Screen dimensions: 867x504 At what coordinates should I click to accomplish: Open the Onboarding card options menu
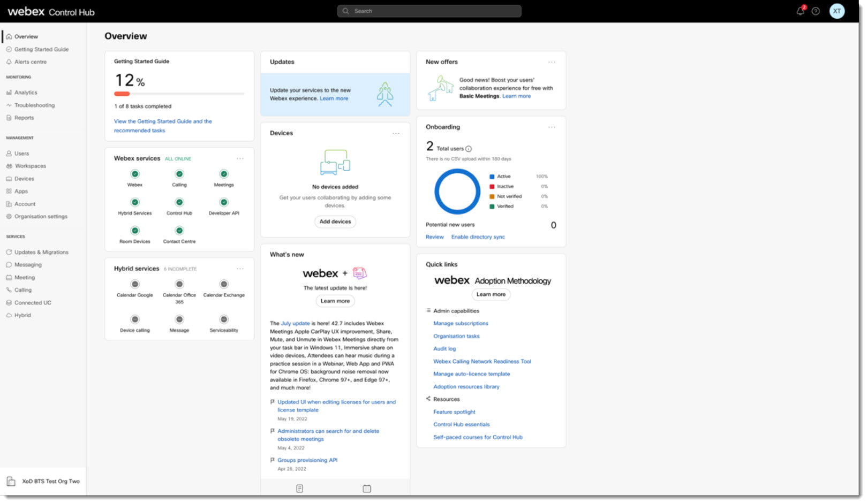pyautogui.click(x=552, y=127)
